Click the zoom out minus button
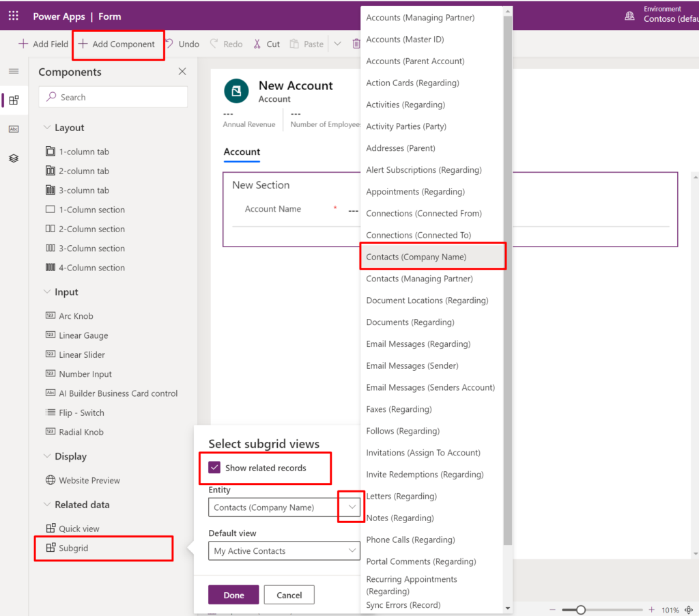Viewport: 699px width, 616px height. pyautogui.click(x=552, y=609)
